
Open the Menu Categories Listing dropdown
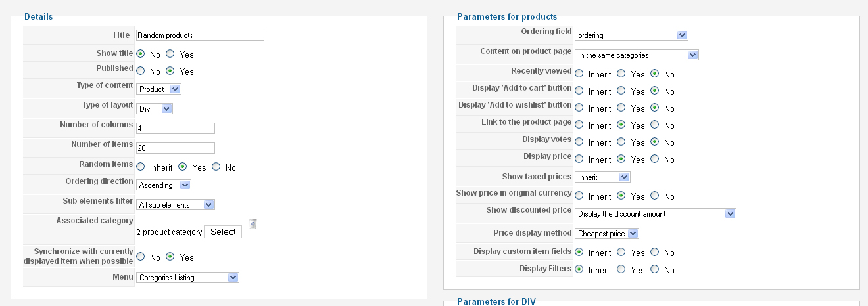(x=187, y=278)
